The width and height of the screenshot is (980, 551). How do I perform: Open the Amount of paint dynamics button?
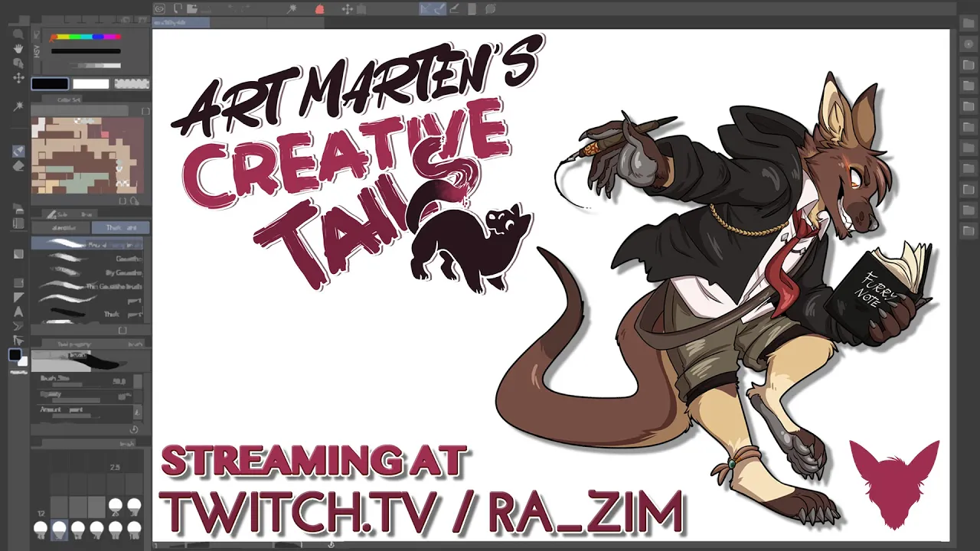[138, 412]
